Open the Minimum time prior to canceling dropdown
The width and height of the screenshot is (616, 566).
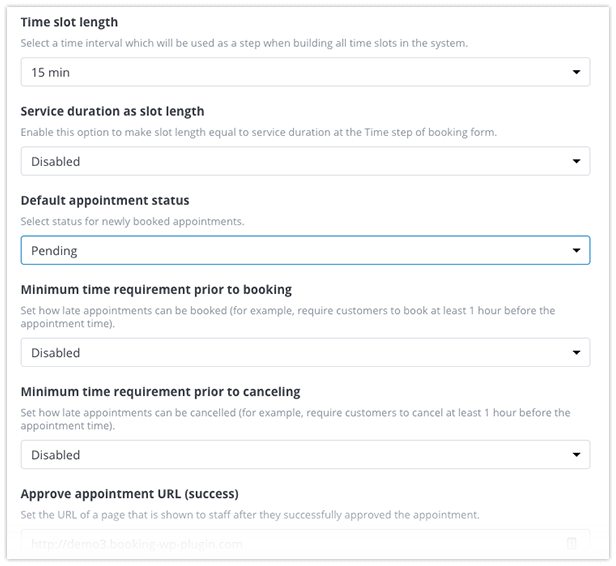[x=305, y=454]
